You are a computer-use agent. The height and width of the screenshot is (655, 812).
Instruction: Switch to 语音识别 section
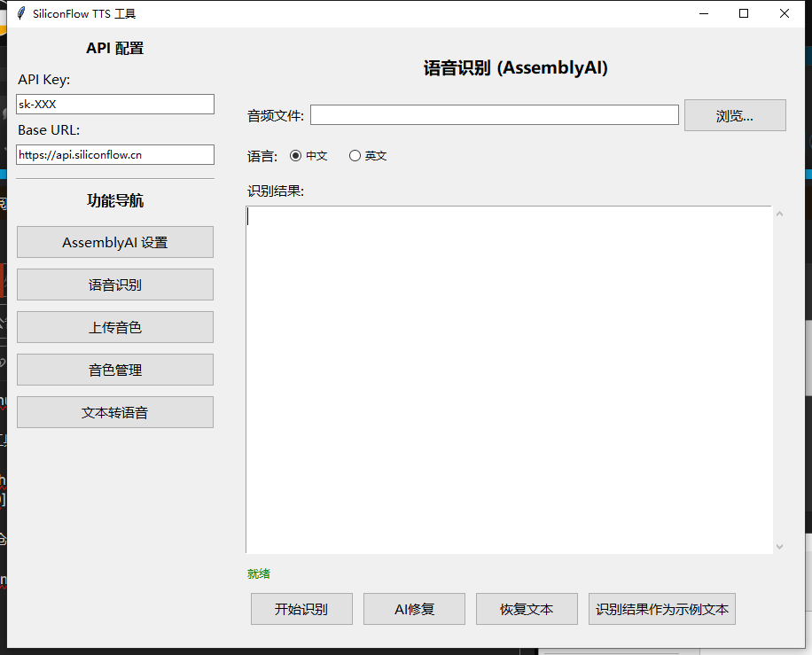(115, 285)
